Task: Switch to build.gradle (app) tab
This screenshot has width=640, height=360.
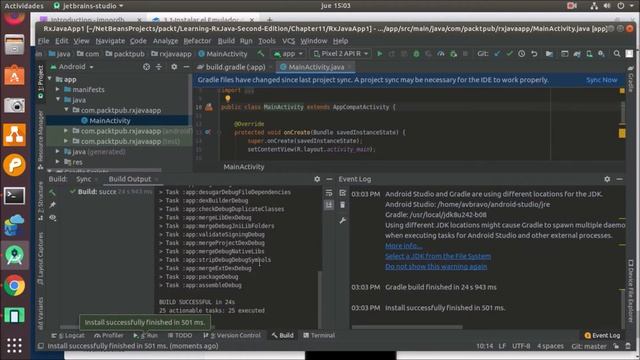Action: [235, 67]
